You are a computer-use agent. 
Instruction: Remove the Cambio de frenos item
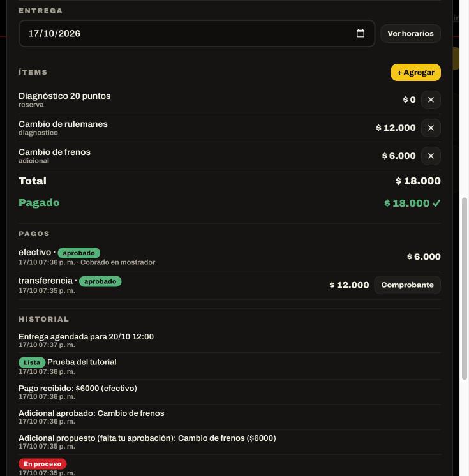coord(431,156)
